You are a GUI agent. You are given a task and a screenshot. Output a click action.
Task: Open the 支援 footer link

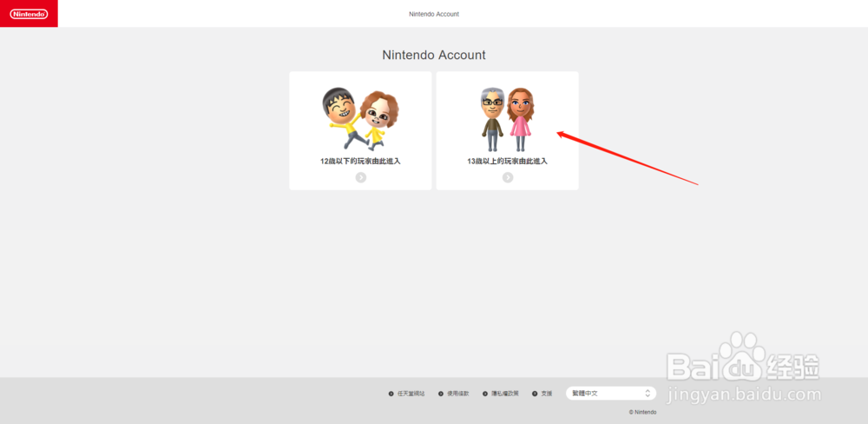(x=546, y=394)
